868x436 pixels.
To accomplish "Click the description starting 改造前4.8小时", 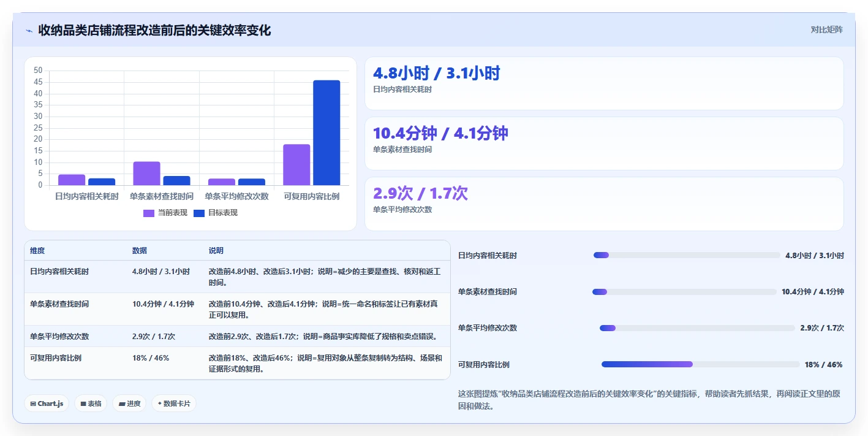I will (x=325, y=277).
